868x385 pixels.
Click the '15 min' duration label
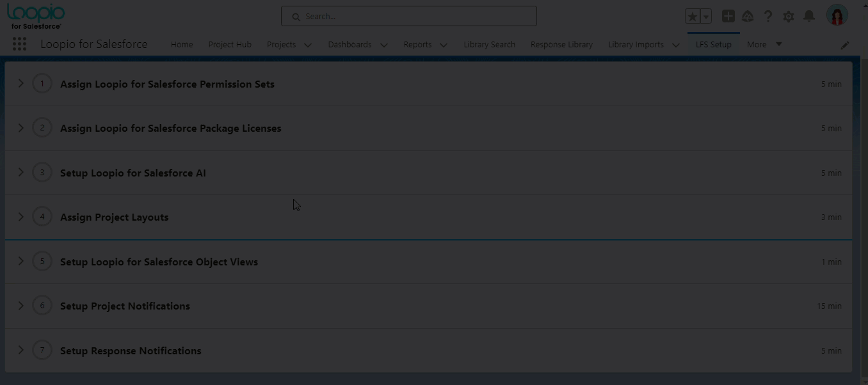pos(829,306)
